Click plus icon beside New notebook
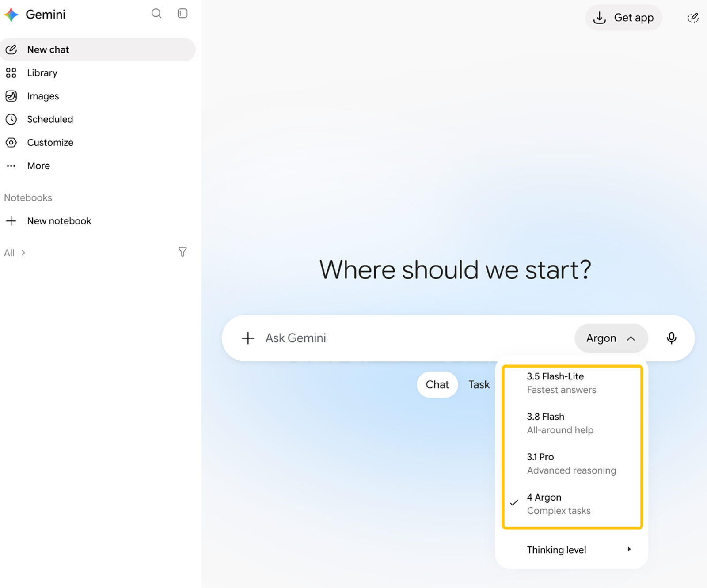 click(x=11, y=221)
